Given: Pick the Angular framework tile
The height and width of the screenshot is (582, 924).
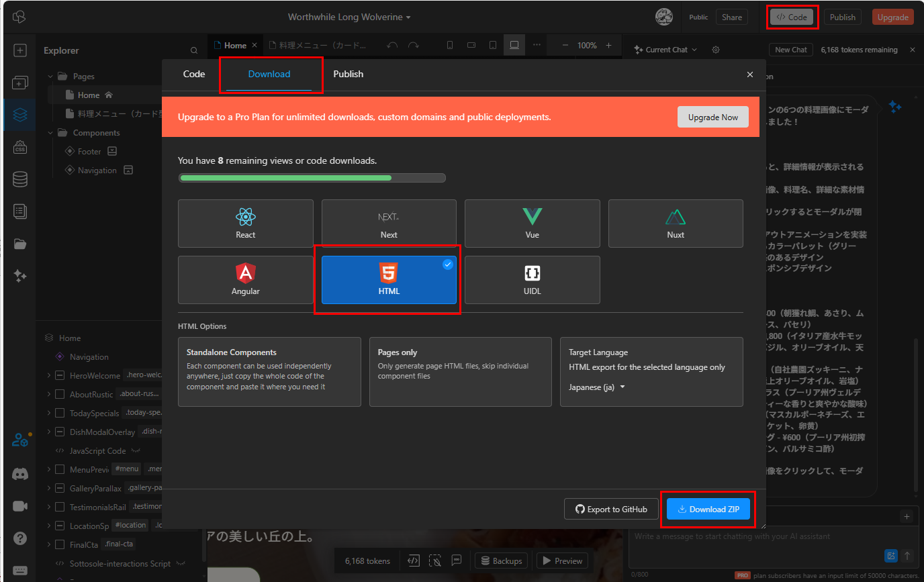Looking at the screenshot, I should [245, 280].
